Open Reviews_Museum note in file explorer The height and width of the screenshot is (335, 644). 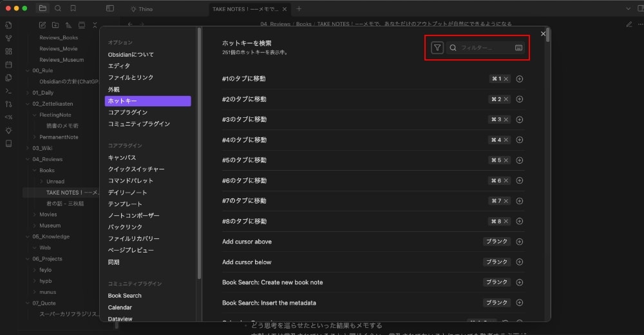pyautogui.click(x=62, y=60)
